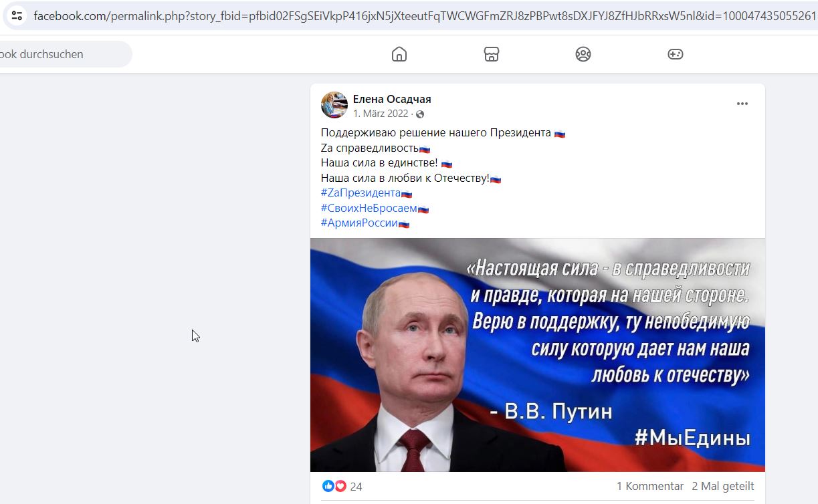
Task: Open the Marketplace icon
Action: tap(492, 54)
